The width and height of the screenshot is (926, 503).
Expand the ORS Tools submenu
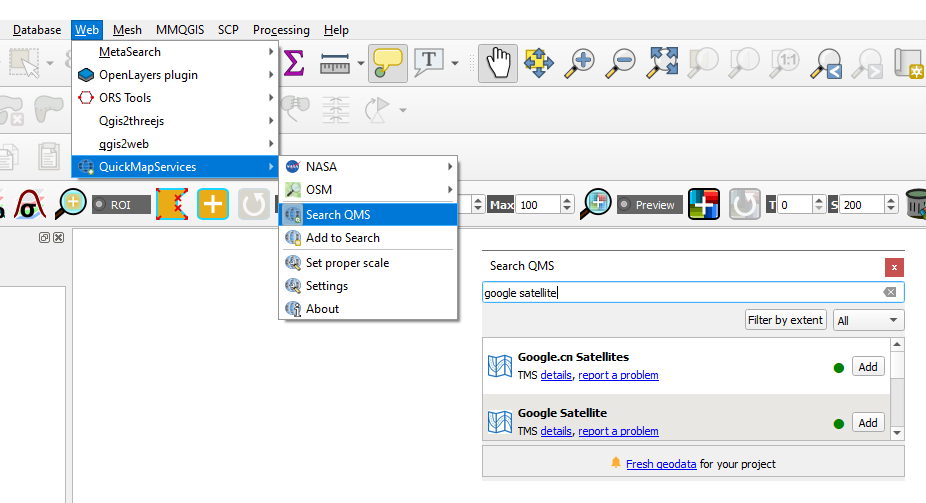tap(175, 98)
